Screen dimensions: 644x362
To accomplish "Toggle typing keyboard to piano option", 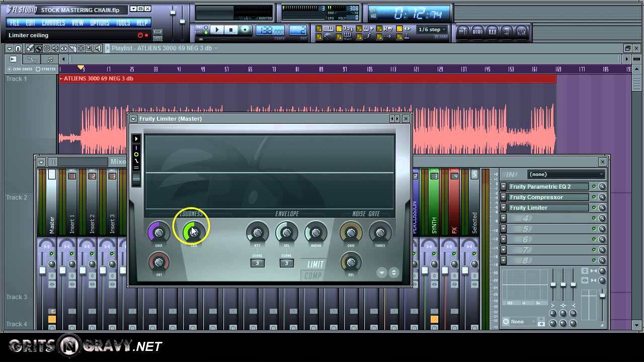I will point(319,29).
